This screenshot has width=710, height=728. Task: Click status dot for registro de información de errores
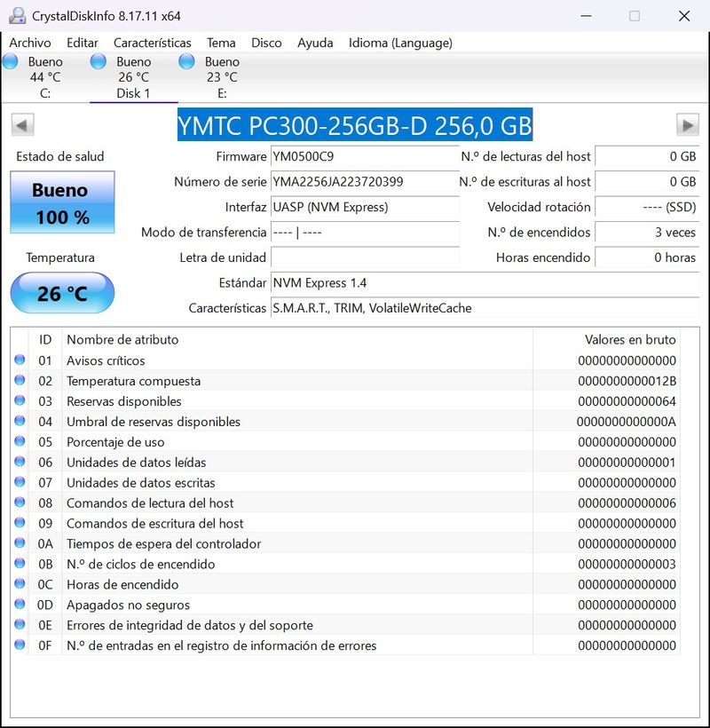[20, 645]
